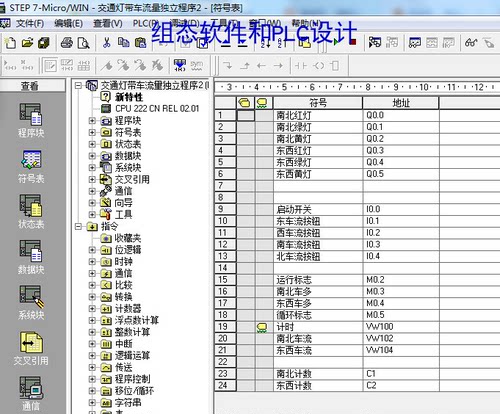Select the 运行标志 symbol cell
Viewport: 500px width, 414px height.
318,280
